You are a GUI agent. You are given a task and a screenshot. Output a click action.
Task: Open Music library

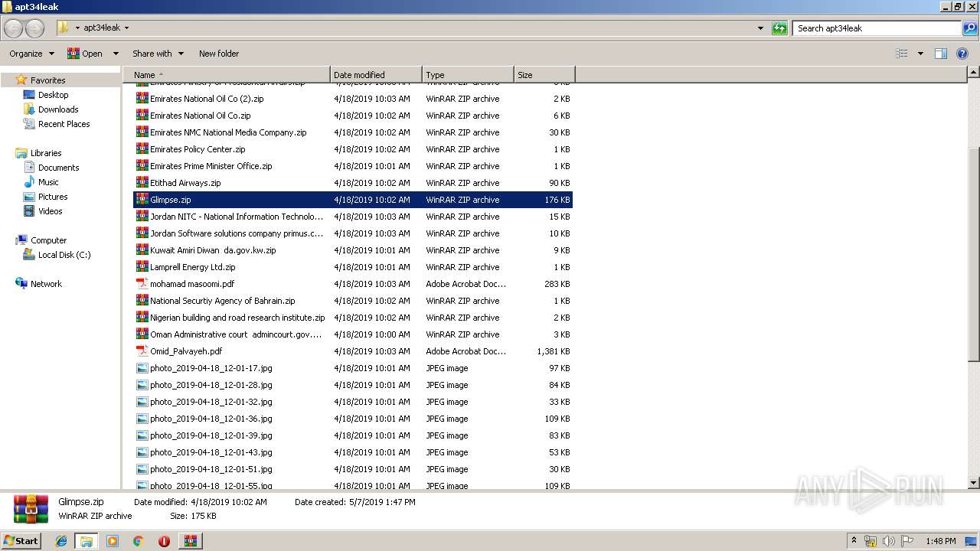click(x=48, y=182)
